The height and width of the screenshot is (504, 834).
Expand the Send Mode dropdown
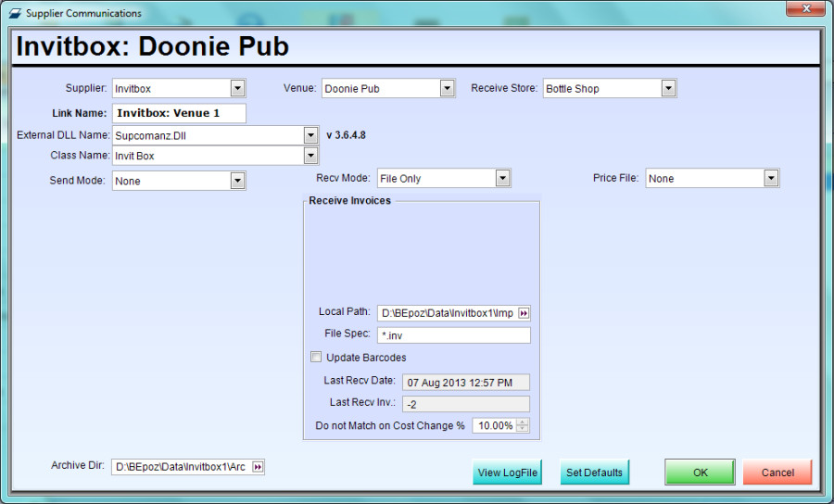[237, 181]
